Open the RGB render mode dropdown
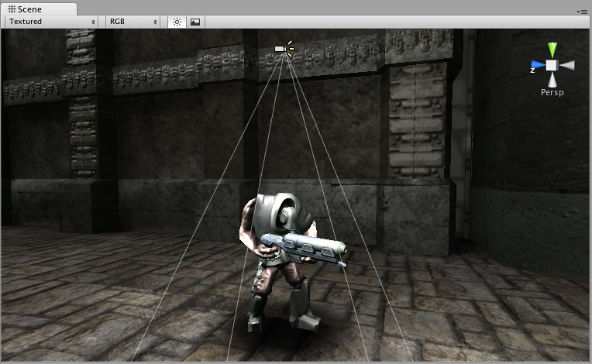This screenshot has height=364, width=592. pos(133,22)
